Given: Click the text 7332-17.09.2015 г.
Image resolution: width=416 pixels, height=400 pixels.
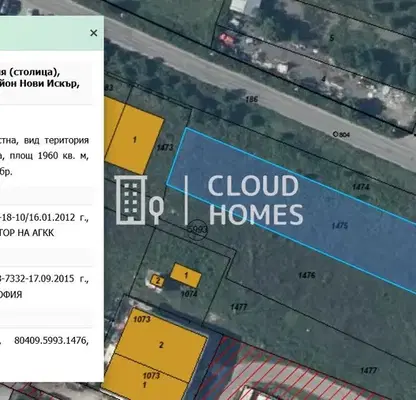Looking at the screenshot, I should tap(46, 278).
